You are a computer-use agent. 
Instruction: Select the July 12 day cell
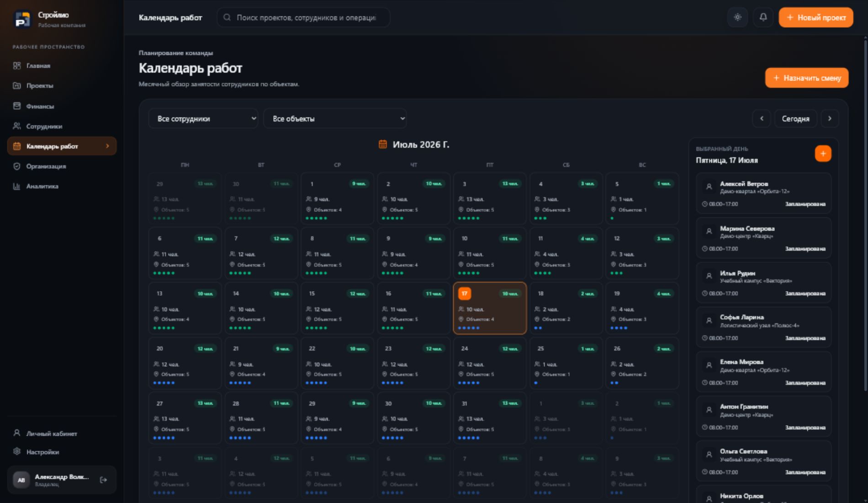642,253
